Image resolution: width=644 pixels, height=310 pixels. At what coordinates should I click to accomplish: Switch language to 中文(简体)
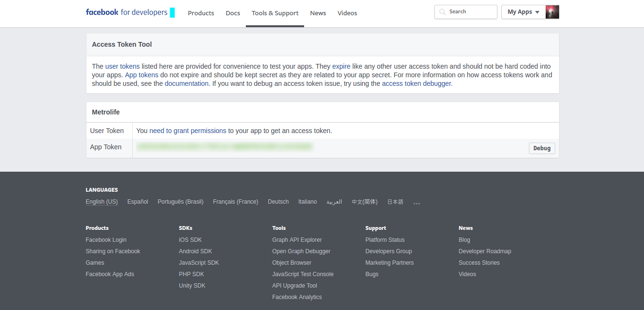[365, 202]
